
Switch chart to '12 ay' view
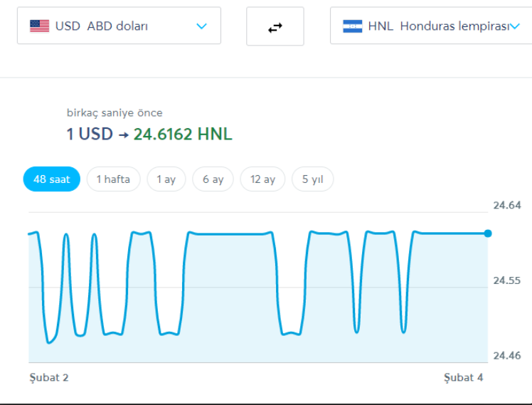262,179
